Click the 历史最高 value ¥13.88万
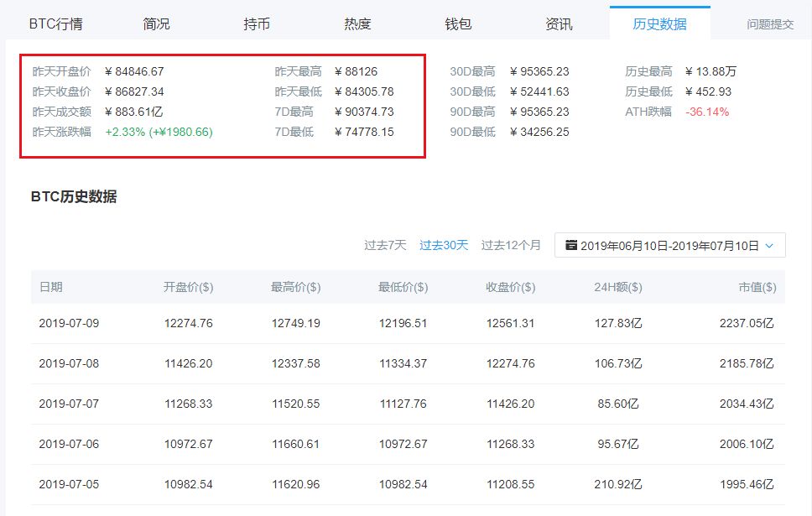This screenshot has width=812, height=516. pos(710,71)
